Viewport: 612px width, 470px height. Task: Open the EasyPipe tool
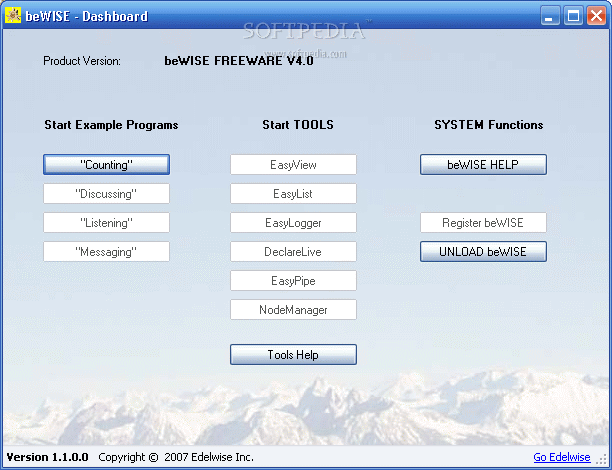tap(293, 281)
